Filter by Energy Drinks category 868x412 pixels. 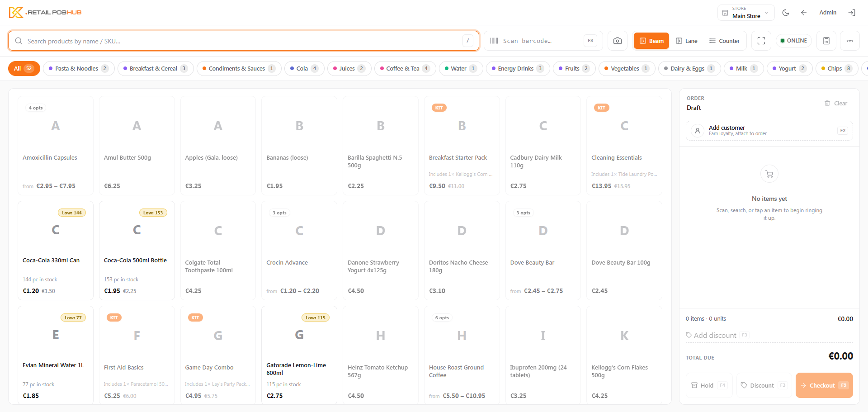click(x=518, y=68)
